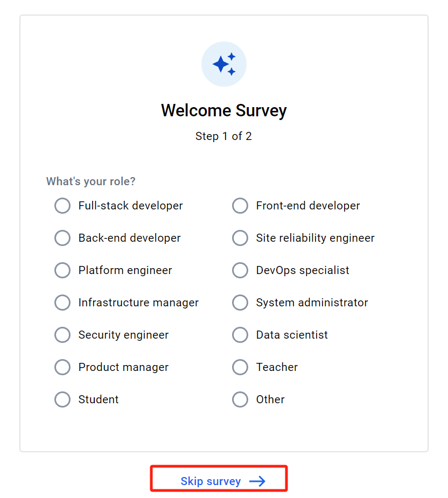Image resolution: width=448 pixels, height=498 pixels.
Task: Click the Welcome Survey heading
Action: [224, 110]
